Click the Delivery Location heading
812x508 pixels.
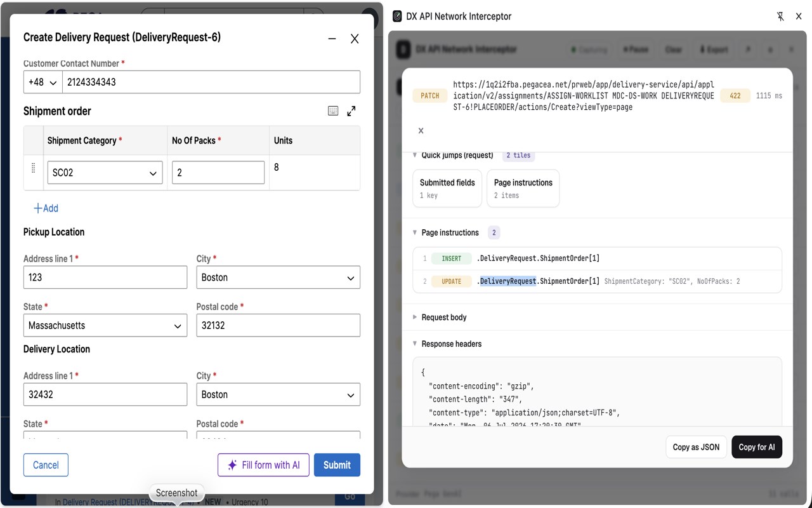(x=56, y=349)
